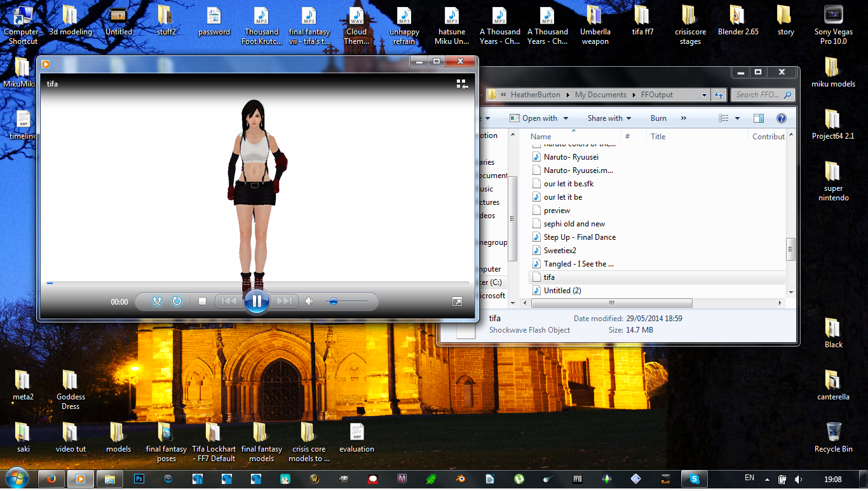The height and width of the screenshot is (491, 868).
Task: Open Explorer help button
Action: tap(782, 118)
